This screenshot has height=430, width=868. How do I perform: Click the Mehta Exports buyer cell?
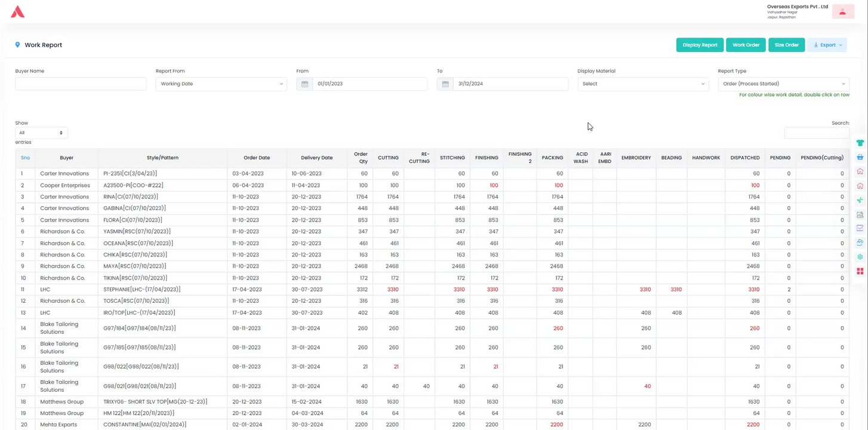[67, 425]
